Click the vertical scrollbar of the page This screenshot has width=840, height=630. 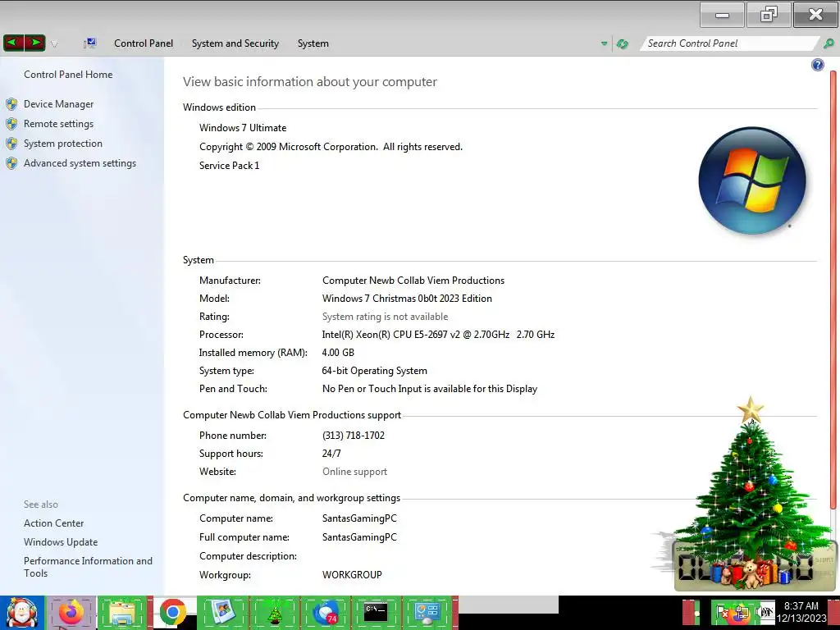833,290
